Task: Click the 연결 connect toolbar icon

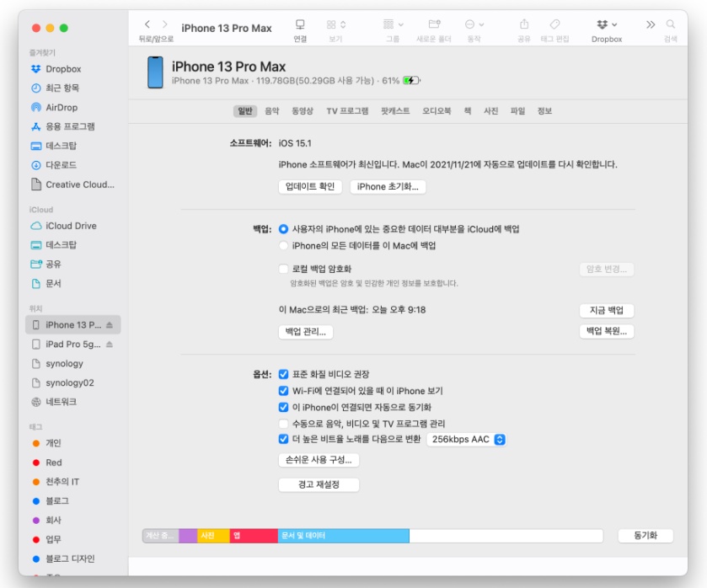Action: [300, 24]
